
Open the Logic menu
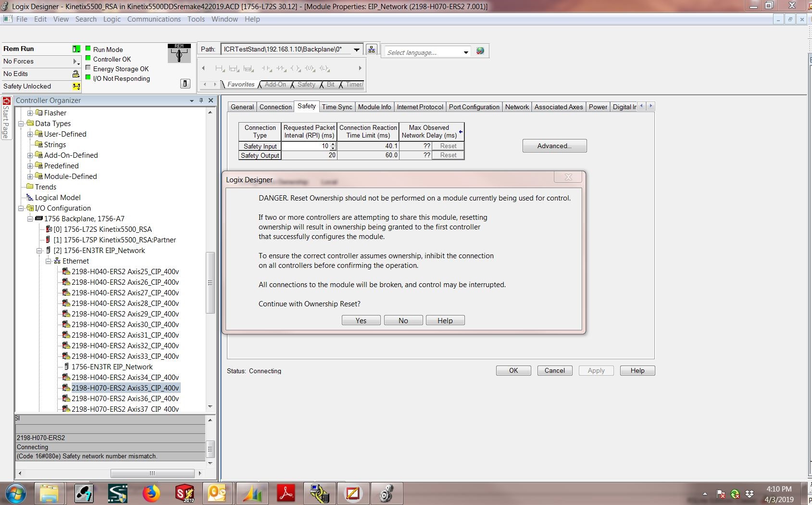pos(112,19)
